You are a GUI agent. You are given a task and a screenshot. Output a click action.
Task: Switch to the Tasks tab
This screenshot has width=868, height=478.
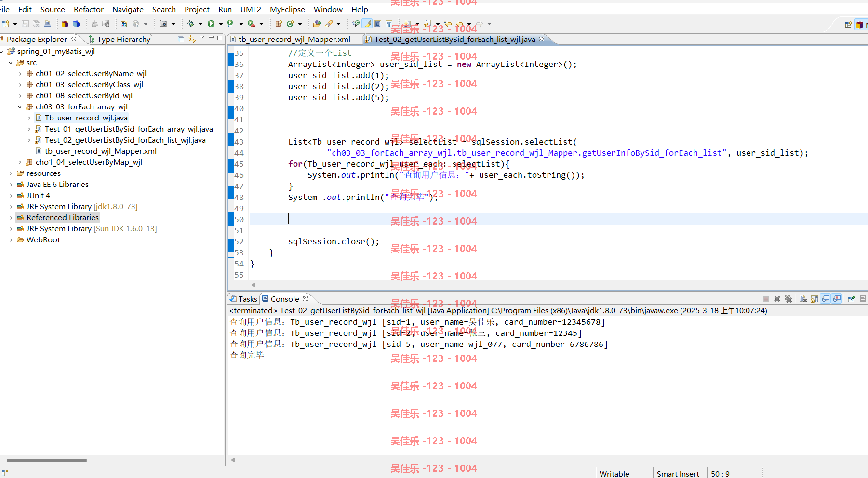pos(243,299)
